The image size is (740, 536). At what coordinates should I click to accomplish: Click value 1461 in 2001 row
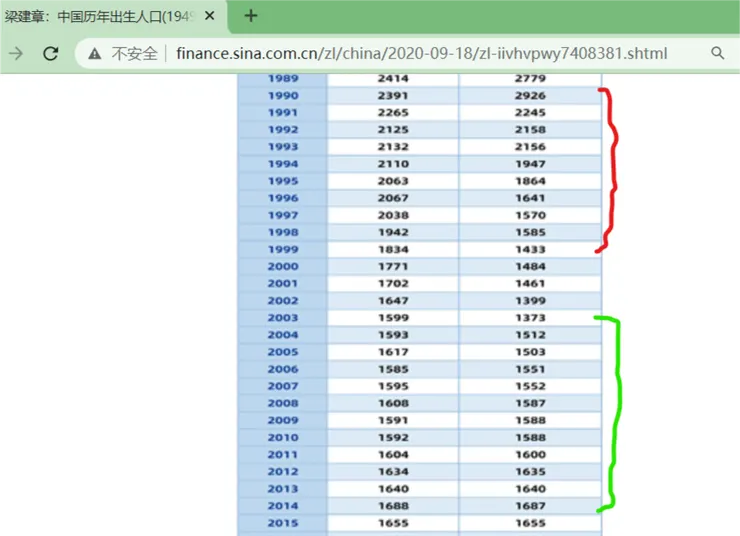click(530, 284)
